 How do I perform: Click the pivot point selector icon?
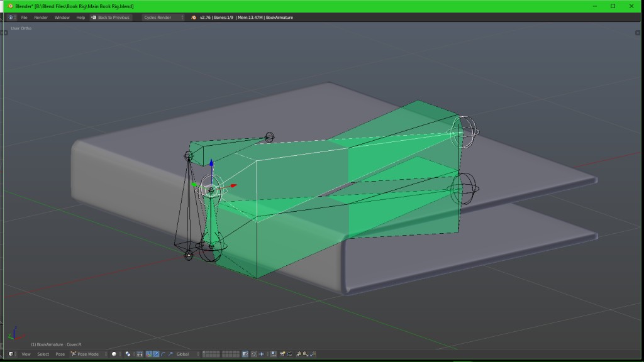(128, 354)
